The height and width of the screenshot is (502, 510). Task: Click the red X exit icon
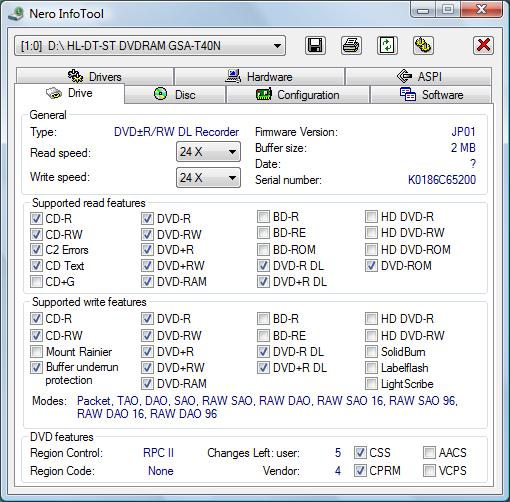click(483, 45)
